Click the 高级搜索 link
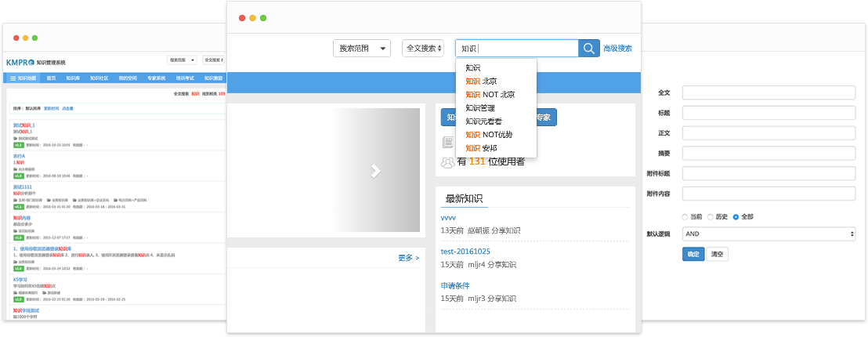This screenshot has width=868, height=337. 617,49
